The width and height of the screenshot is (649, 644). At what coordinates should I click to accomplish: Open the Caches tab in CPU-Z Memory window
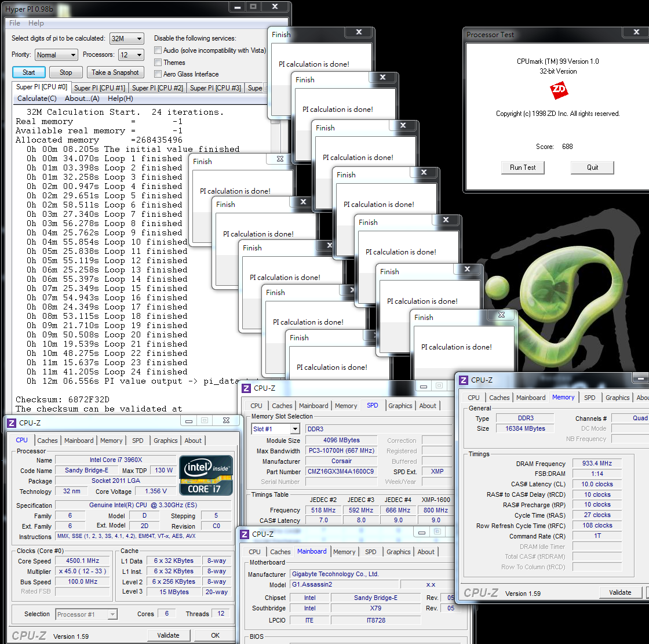499,398
